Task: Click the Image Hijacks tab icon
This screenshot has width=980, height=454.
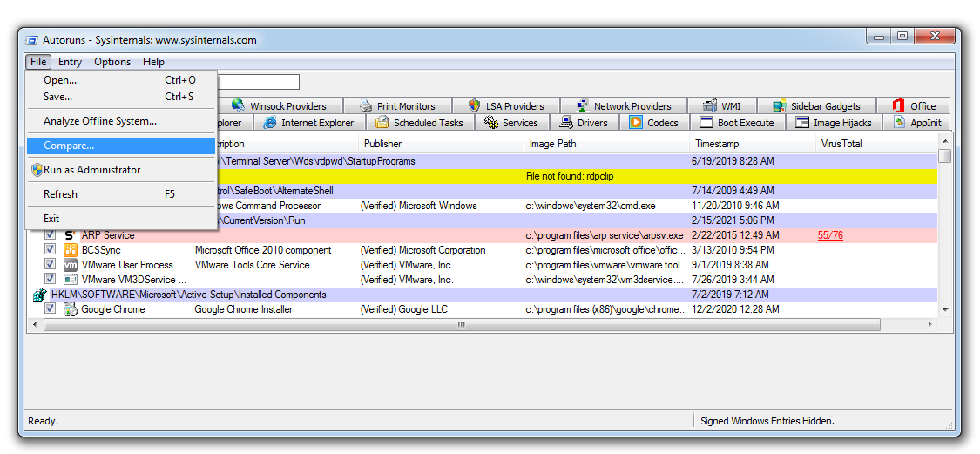Action: click(x=802, y=123)
